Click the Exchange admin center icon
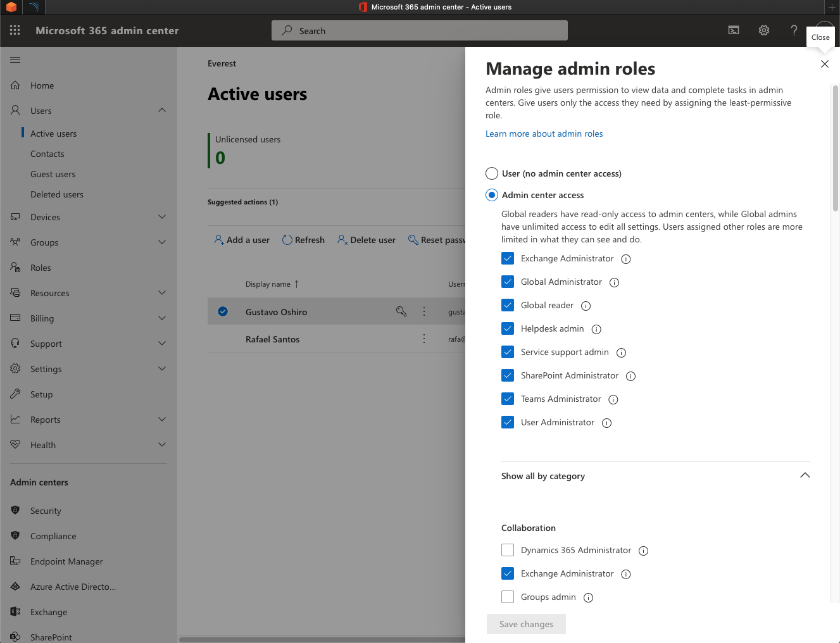Image resolution: width=840 pixels, height=643 pixels. pos(16,611)
